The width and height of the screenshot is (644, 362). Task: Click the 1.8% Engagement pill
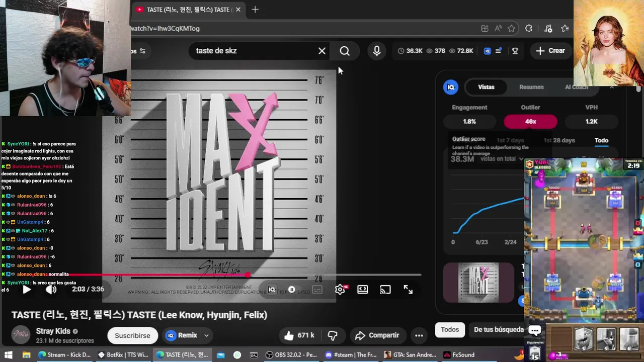pos(469,121)
